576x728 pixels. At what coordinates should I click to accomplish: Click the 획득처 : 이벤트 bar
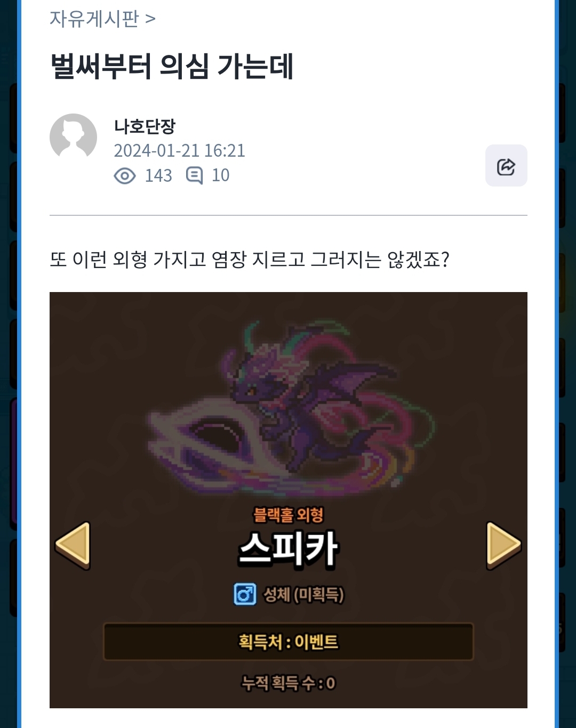288,642
